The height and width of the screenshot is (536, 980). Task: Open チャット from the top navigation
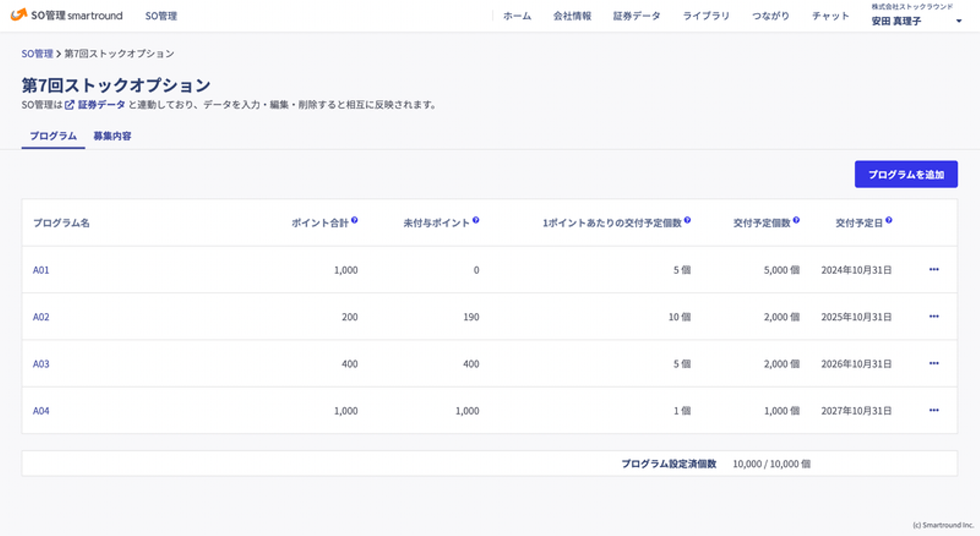click(830, 16)
